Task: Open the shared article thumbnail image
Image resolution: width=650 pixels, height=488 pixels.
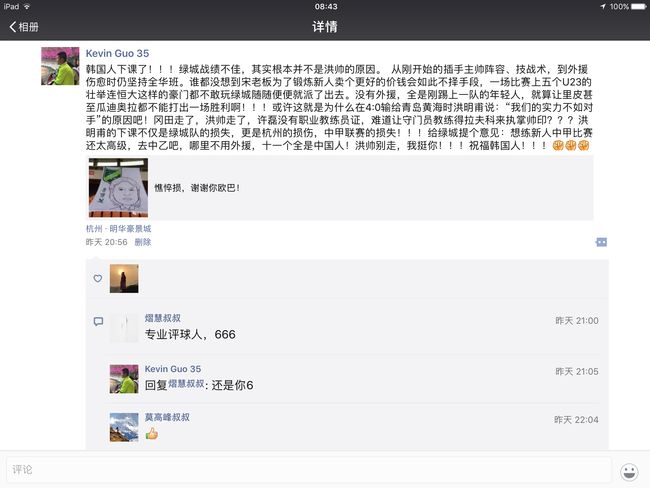Action: (x=119, y=187)
